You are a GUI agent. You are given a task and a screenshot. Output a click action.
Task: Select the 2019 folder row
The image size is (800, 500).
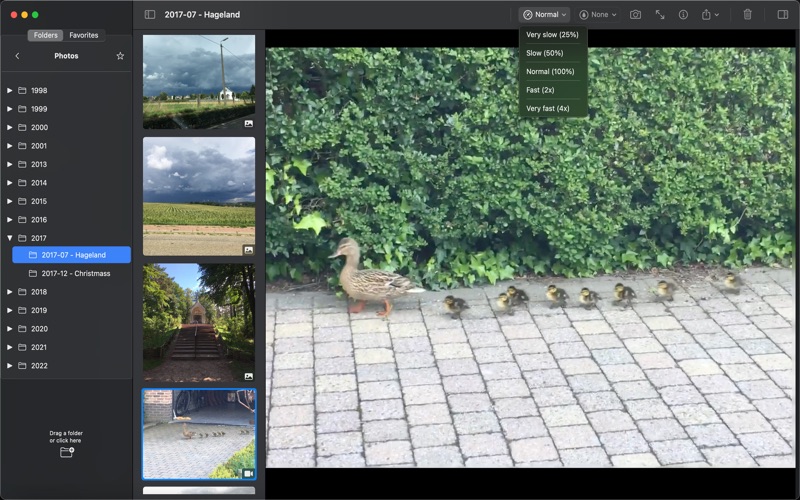pos(66,310)
